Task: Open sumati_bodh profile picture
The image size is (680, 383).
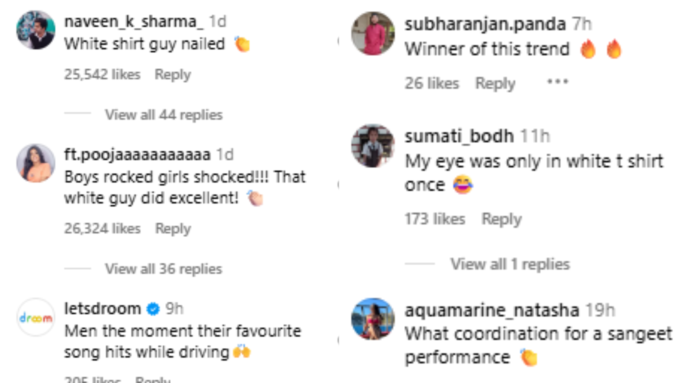Action: click(373, 146)
